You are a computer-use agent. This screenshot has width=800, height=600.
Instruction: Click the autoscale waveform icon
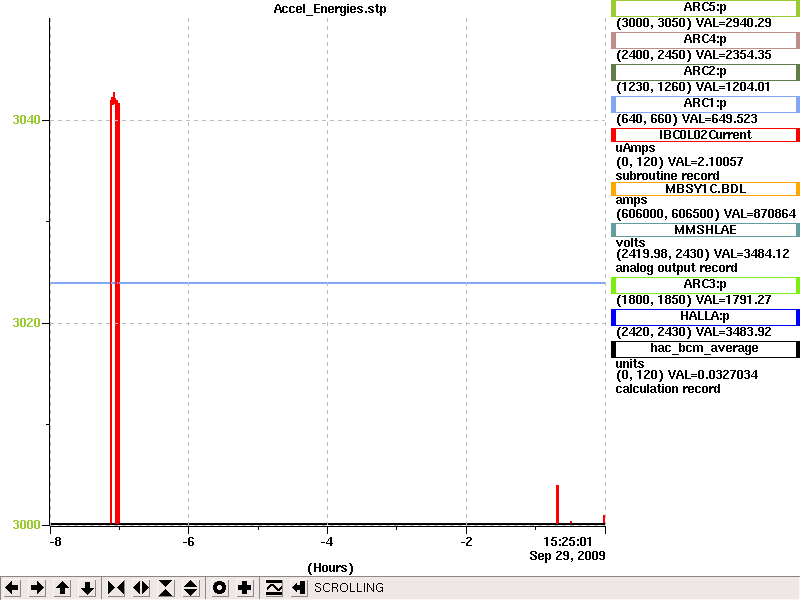pyautogui.click(x=274, y=588)
